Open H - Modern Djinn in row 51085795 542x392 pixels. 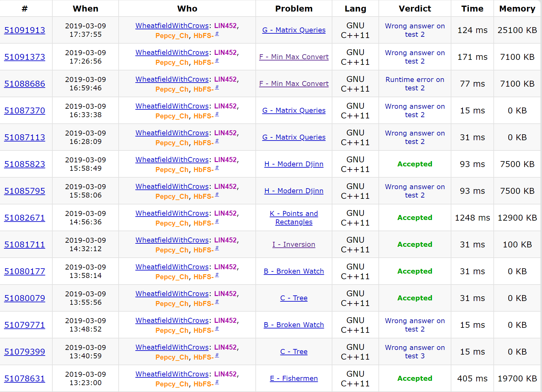(x=294, y=191)
